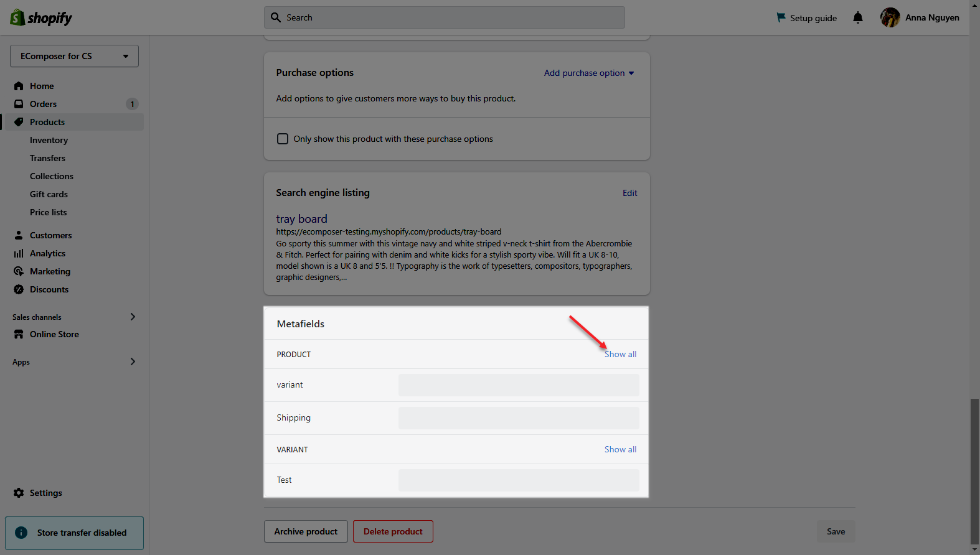Open the EComposer for CS store switcher
The image size is (980, 555).
click(74, 56)
